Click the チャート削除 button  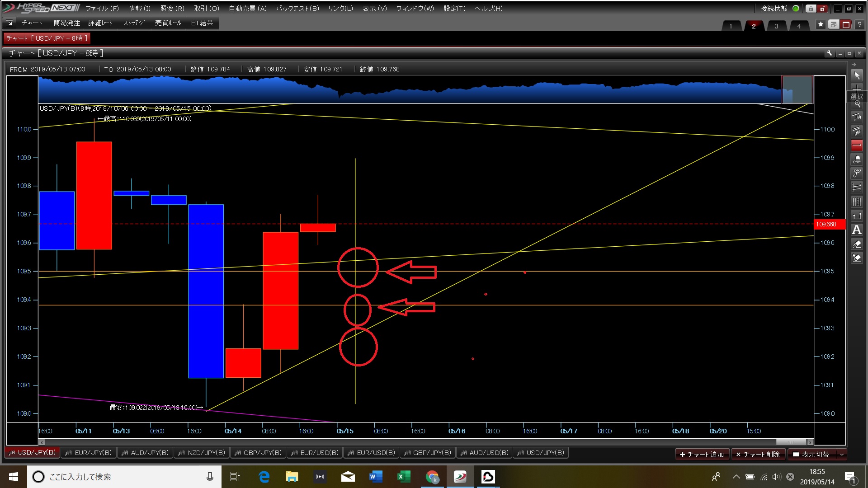point(758,454)
